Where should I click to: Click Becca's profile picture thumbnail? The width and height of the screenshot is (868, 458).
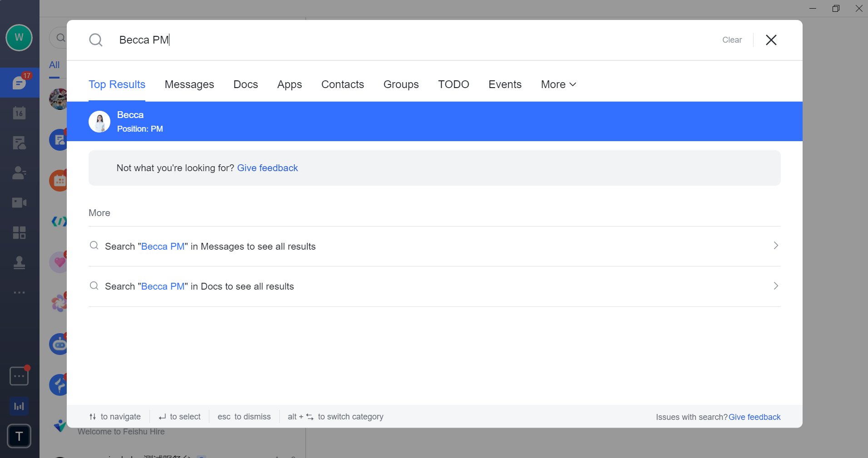coord(99,121)
